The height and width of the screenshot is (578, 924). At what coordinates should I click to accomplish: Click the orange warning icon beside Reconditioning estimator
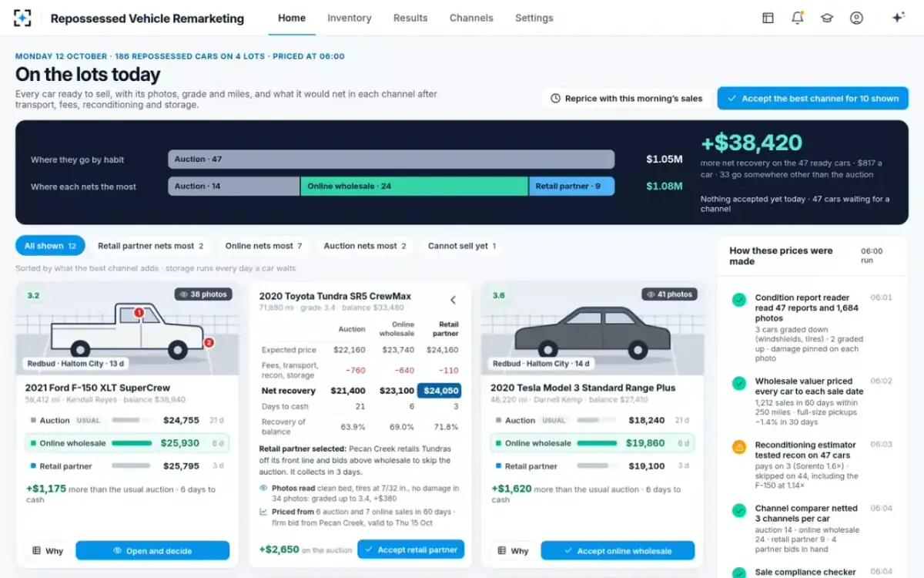click(x=739, y=447)
